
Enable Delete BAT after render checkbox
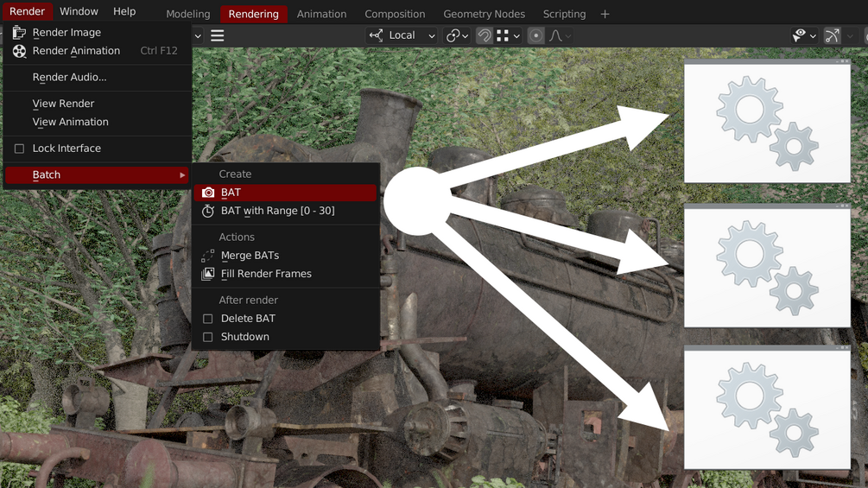click(207, 319)
